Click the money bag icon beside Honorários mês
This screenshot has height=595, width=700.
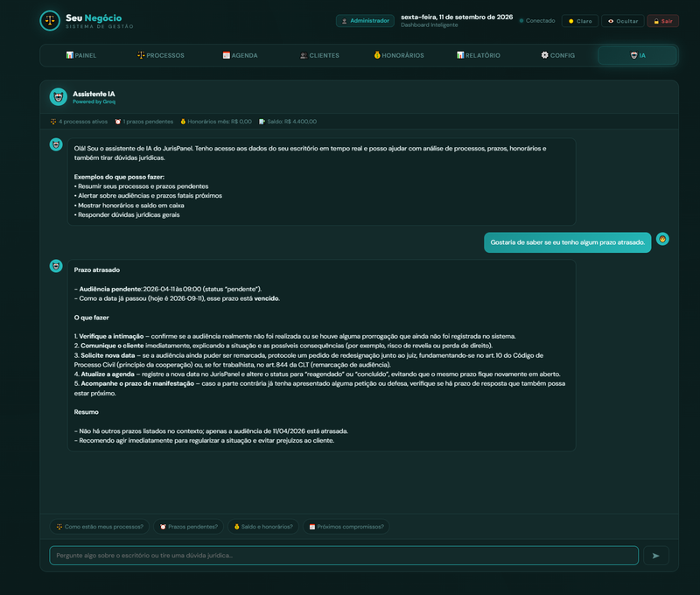point(183,122)
